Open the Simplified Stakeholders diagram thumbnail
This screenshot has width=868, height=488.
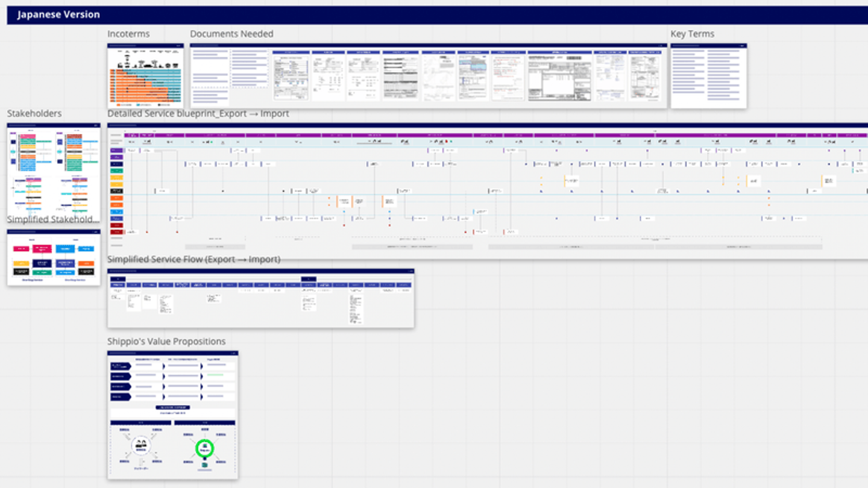pos(54,258)
